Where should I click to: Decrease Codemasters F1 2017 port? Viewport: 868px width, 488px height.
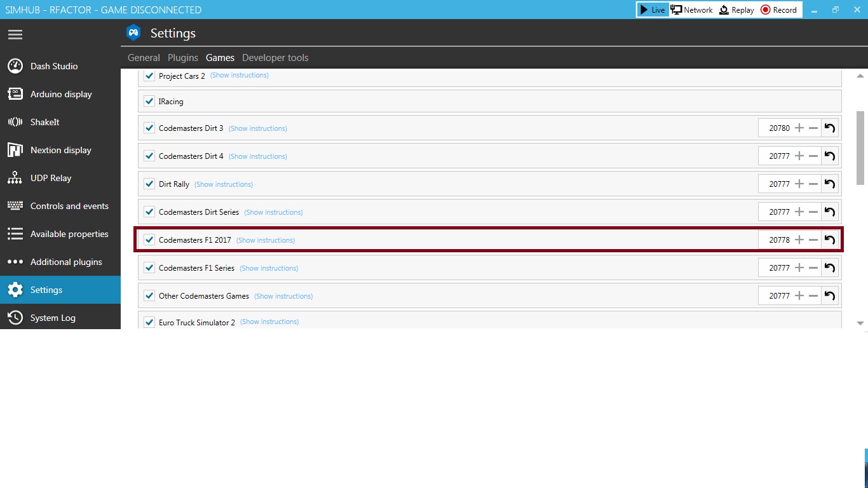(x=813, y=240)
